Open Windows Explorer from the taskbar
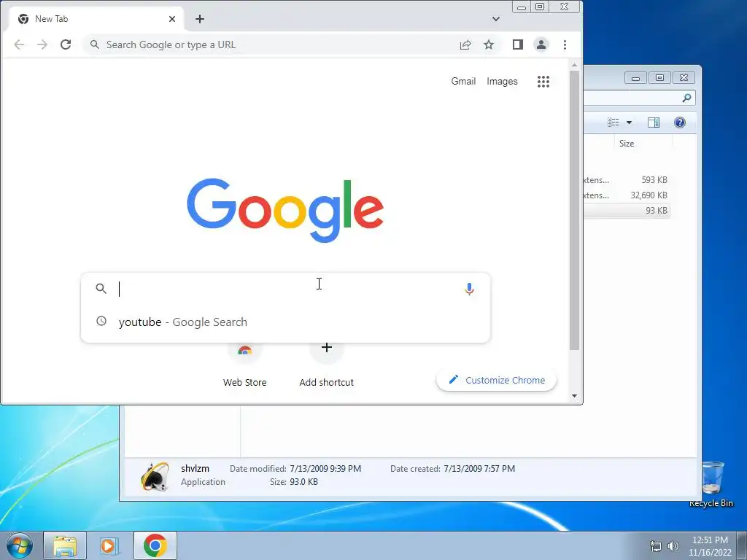Viewport: 747px width, 560px height. (x=65, y=545)
